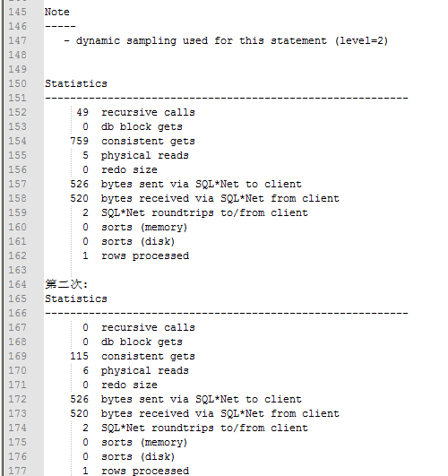
Task: Click the '49 recursive calls' line
Action: click(135, 112)
